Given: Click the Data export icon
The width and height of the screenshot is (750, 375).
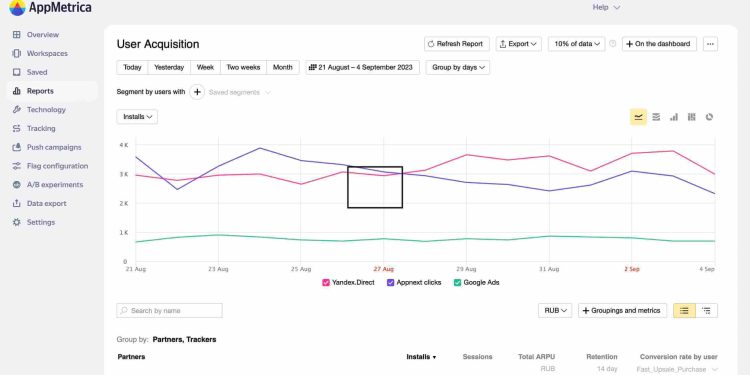Looking at the screenshot, I should click(17, 203).
